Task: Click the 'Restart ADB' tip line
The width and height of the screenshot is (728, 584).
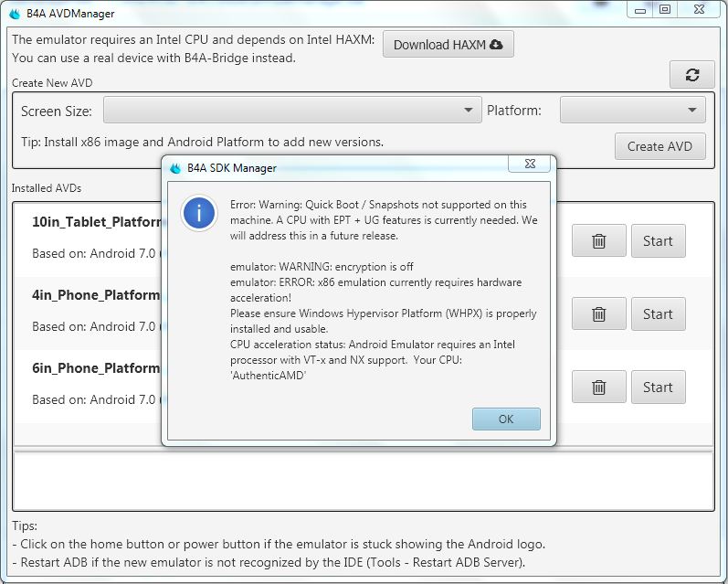Action: [x=269, y=562]
